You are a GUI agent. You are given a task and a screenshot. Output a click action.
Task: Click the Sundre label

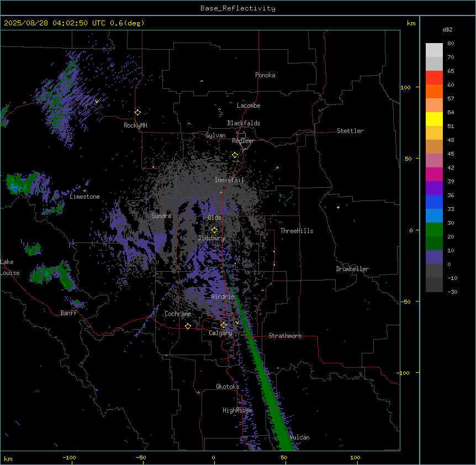161,216
